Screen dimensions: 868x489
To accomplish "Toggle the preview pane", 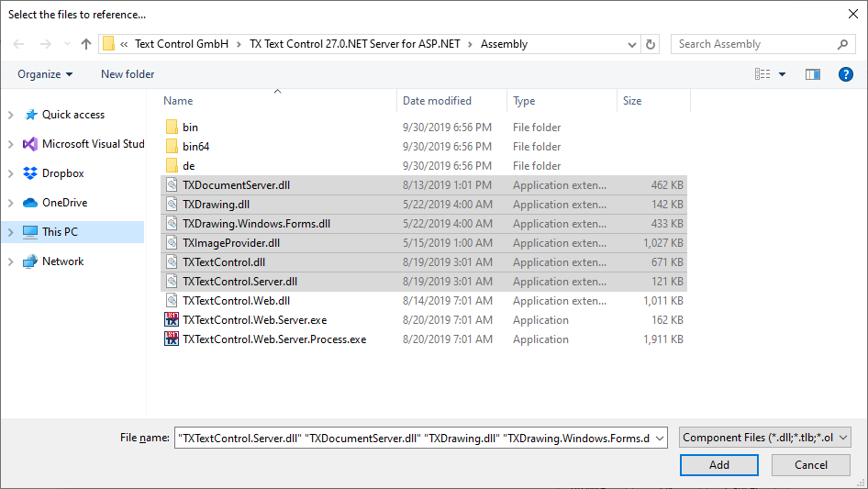I will (x=813, y=74).
